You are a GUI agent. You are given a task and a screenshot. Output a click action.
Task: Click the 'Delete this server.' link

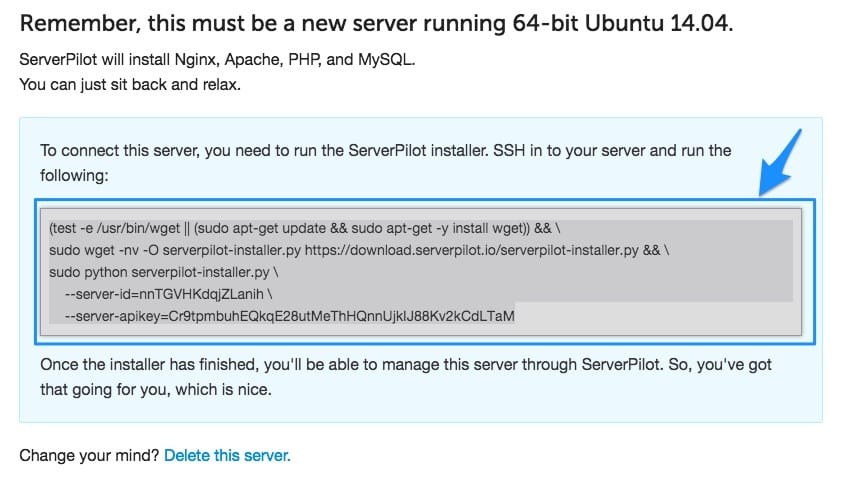click(x=227, y=455)
